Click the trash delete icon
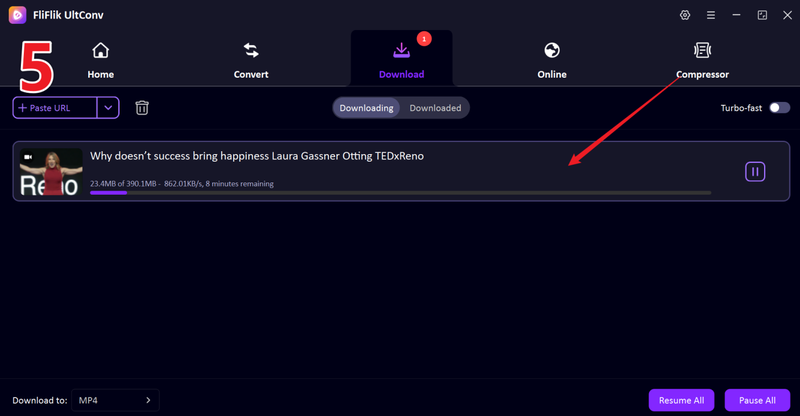The height and width of the screenshot is (416, 800). (x=142, y=108)
